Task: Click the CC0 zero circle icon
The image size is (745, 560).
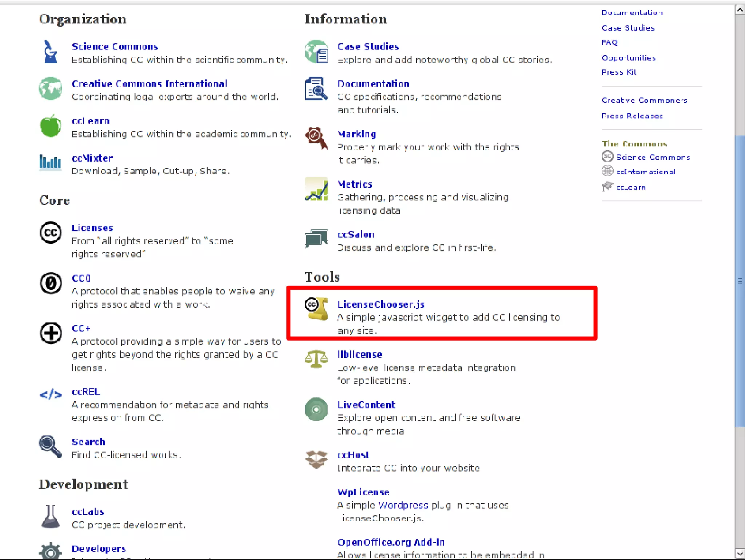Action: (51, 283)
